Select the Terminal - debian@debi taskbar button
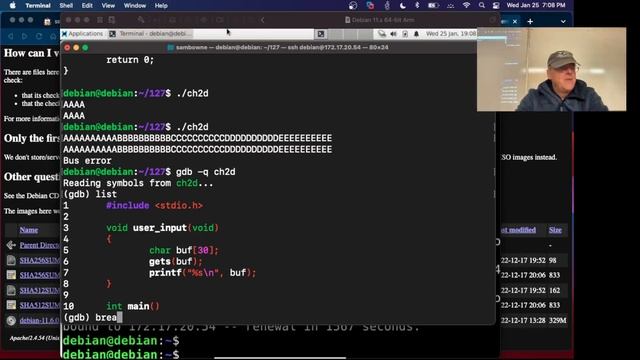640x360 pixels. [149, 33]
